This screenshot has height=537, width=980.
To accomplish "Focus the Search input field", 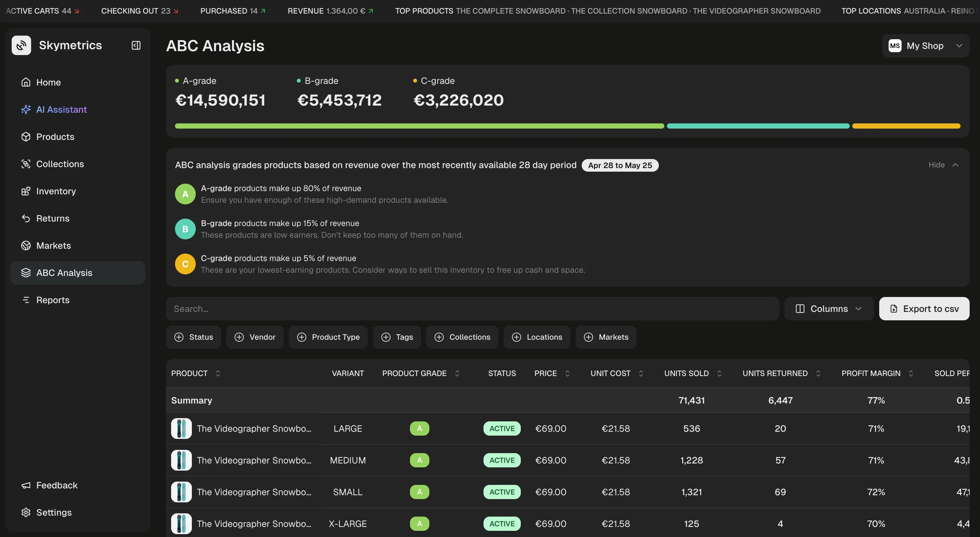I will 472,309.
